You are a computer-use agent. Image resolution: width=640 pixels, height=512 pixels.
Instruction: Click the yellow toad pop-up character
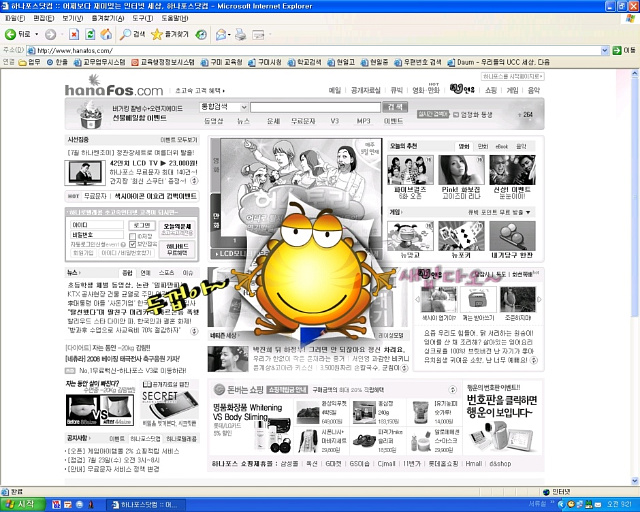click(313, 269)
